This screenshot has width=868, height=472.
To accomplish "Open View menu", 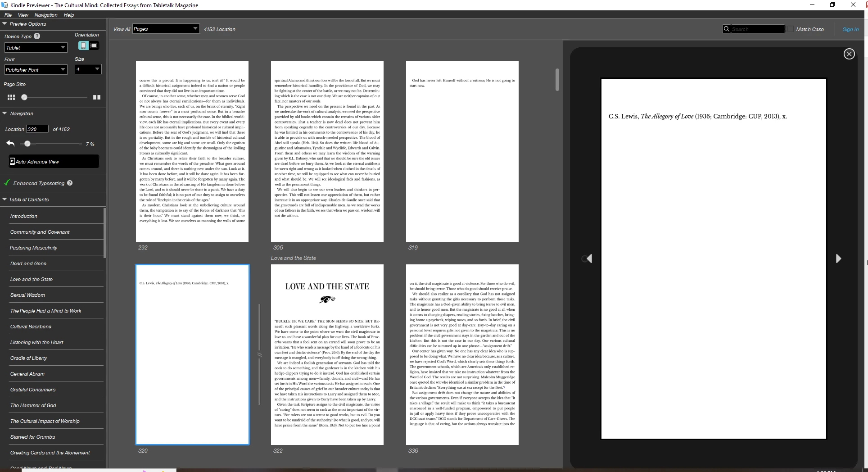I will click(x=23, y=15).
